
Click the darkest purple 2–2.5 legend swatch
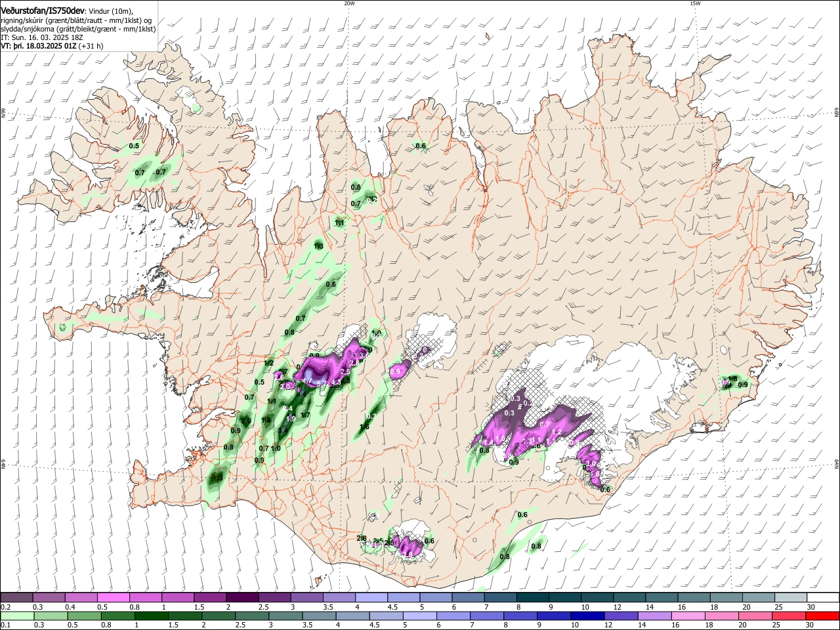pos(242,597)
